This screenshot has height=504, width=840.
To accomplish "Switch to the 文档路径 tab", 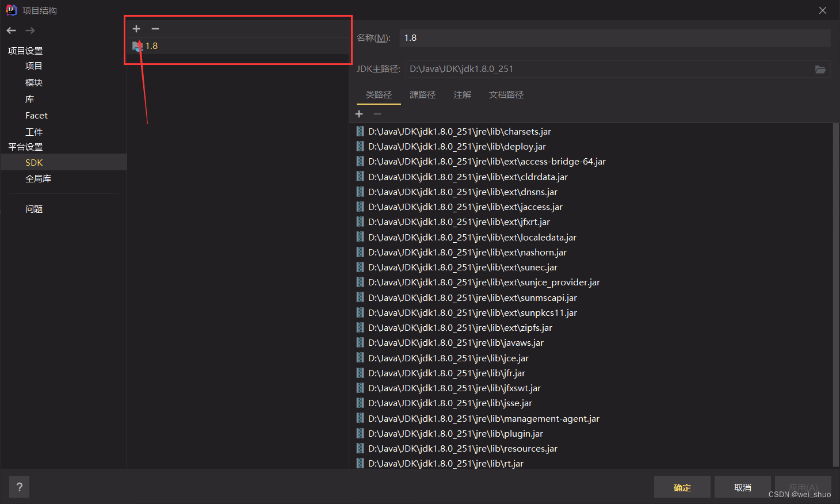I will pyautogui.click(x=506, y=95).
